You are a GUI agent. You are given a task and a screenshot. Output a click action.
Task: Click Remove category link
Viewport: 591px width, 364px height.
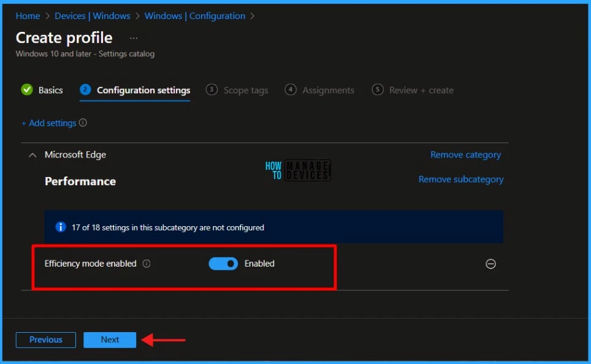click(x=465, y=155)
